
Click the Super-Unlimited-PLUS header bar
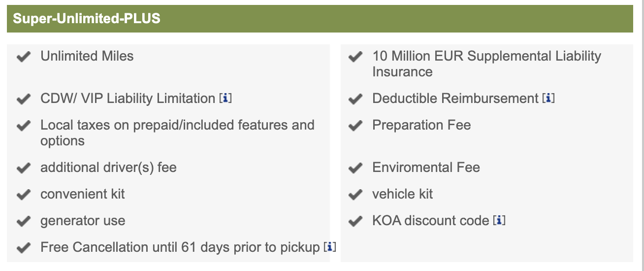320,19
